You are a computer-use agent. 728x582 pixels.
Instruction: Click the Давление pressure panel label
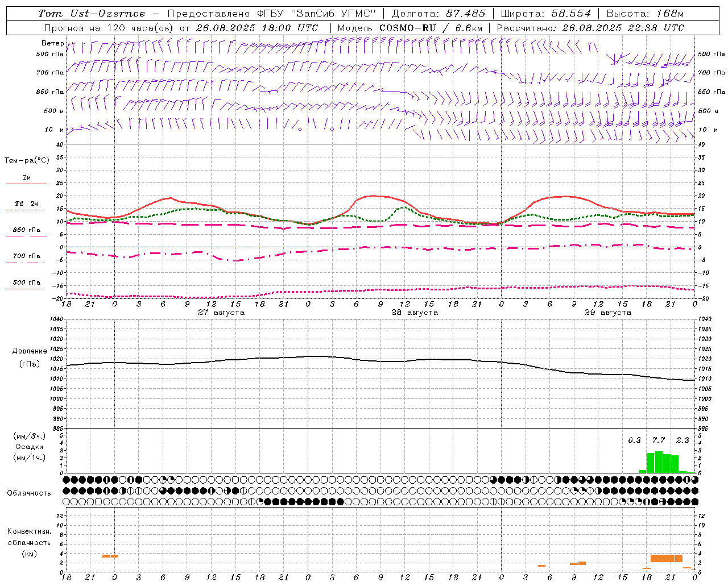click(x=30, y=351)
